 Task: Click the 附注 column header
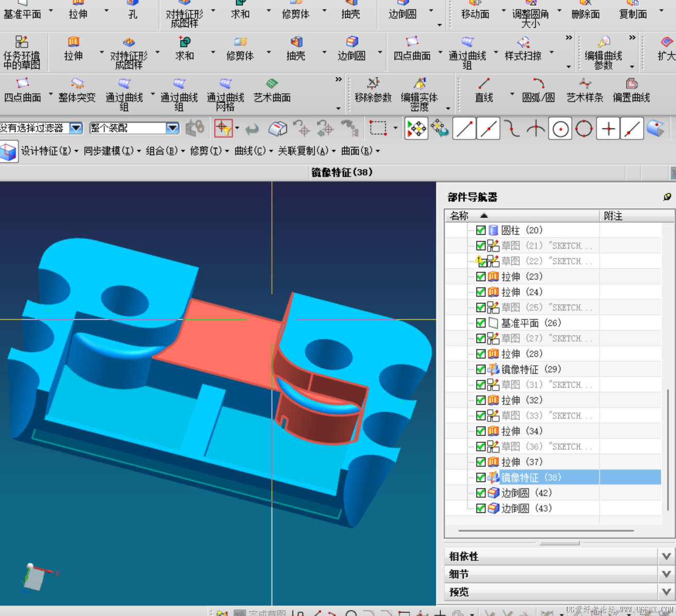637,216
